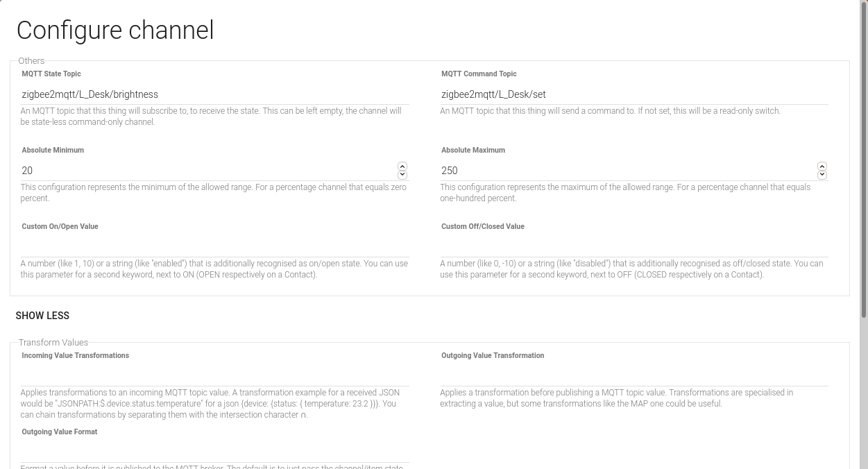868x469 pixels.
Task: Click the Others section legend
Action: [x=31, y=61]
